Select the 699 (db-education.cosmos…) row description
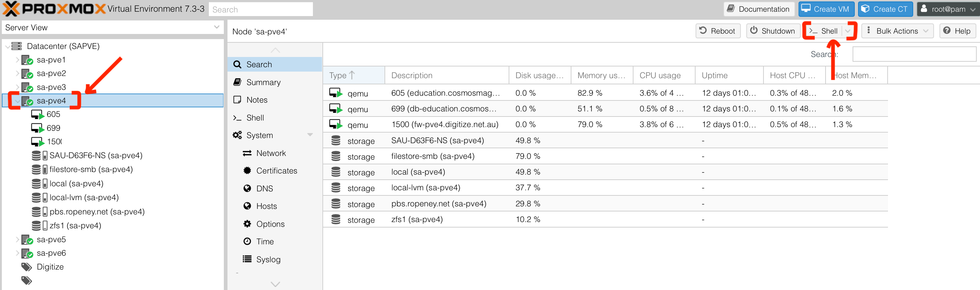 pos(444,109)
